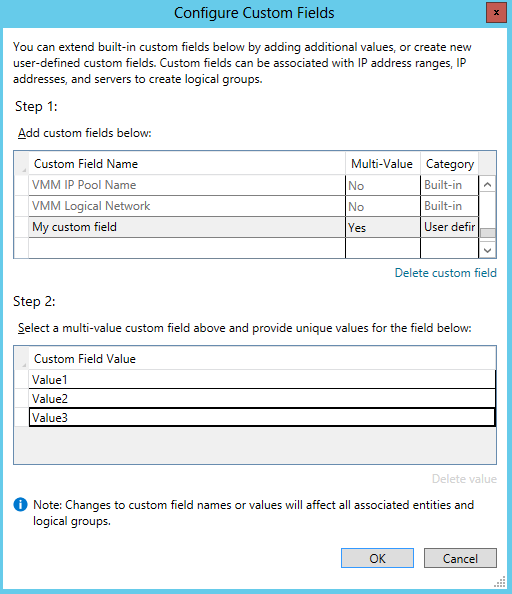Viewport: 512px width, 594px height.
Task: Open Multi-Value cell for VMM Logical Network
Action: [x=382, y=206]
